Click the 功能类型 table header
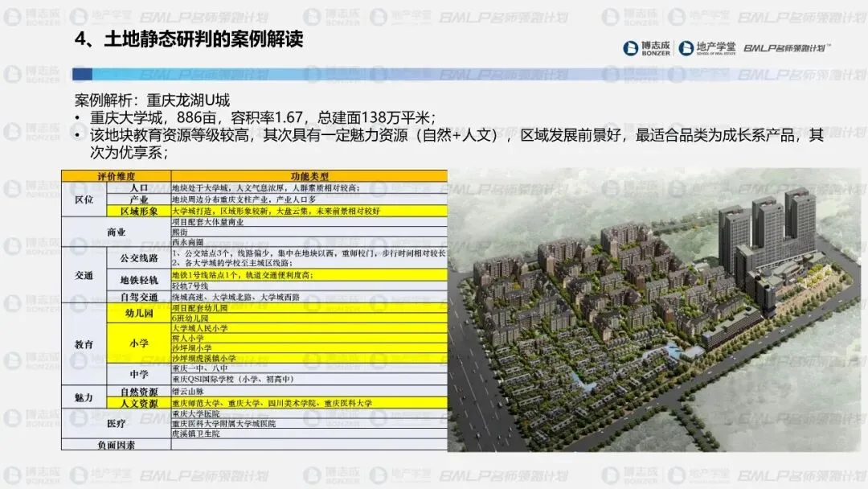Screen dimensions: 868x489 coord(309,176)
